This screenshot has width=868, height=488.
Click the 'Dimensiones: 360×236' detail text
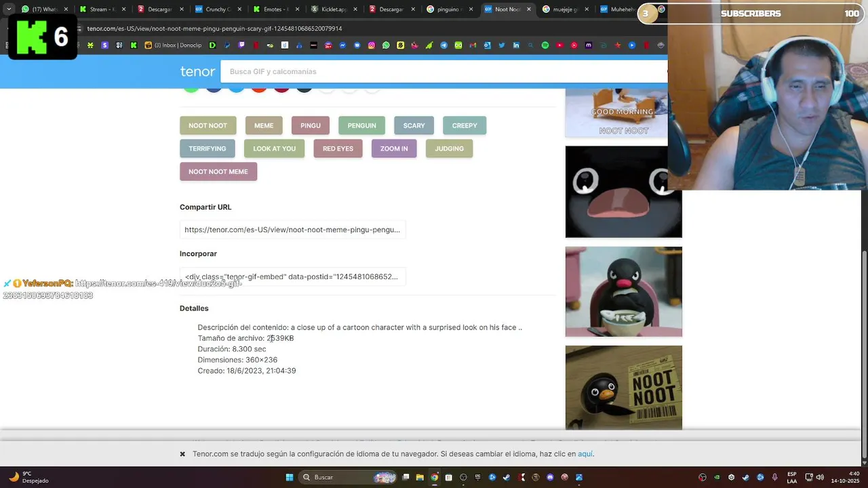pos(237,360)
